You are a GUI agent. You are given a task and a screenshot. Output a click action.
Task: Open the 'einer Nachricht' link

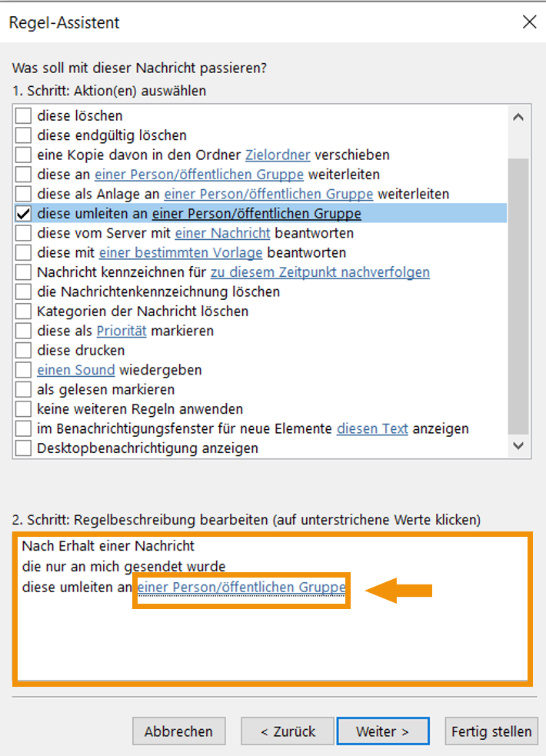point(223,233)
